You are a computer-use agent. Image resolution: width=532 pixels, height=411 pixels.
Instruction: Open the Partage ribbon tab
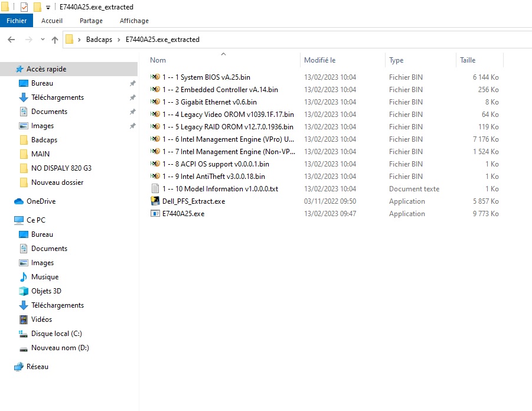pos(91,21)
